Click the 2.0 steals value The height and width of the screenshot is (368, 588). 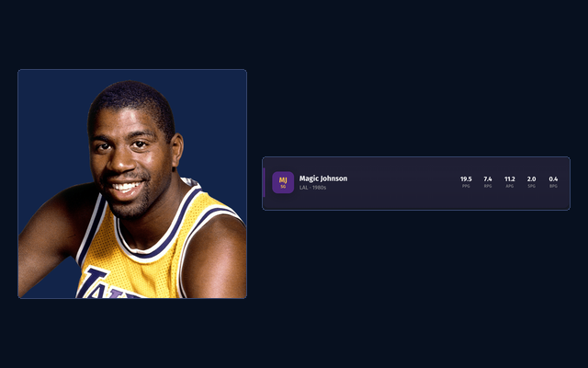(531, 179)
